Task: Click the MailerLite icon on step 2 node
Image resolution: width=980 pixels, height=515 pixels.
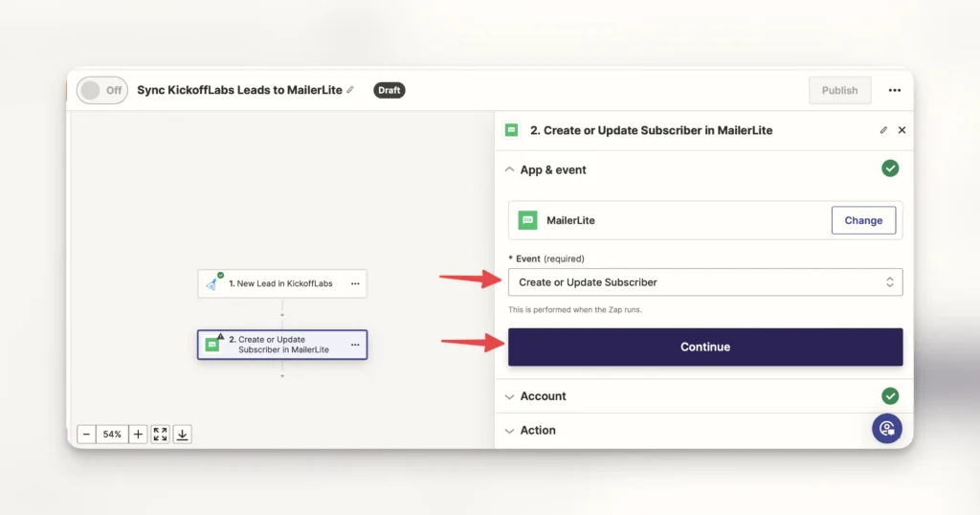Action: (x=212, y=345)
